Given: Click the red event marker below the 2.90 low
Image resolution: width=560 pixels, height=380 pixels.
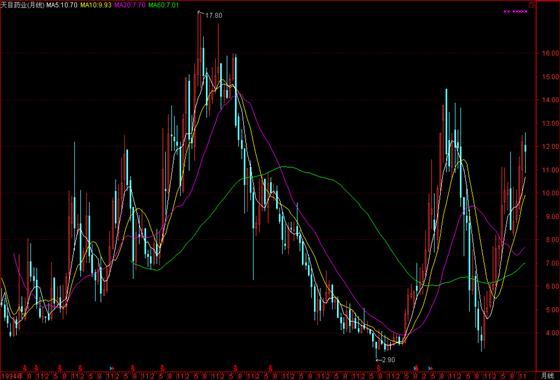Looking at the screenshot, I should pyautogui.click(x=379, y=368).
